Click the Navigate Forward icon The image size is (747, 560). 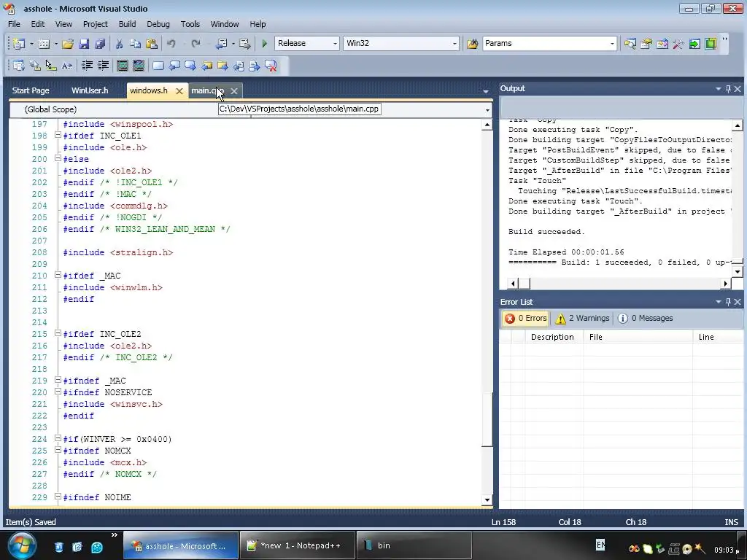coord(245,44)
